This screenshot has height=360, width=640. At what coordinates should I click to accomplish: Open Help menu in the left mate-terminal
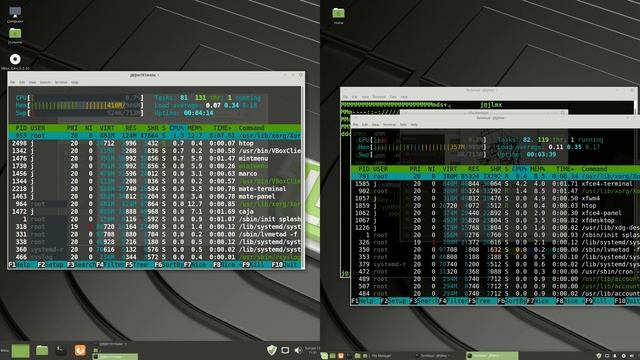click(75, 82)
